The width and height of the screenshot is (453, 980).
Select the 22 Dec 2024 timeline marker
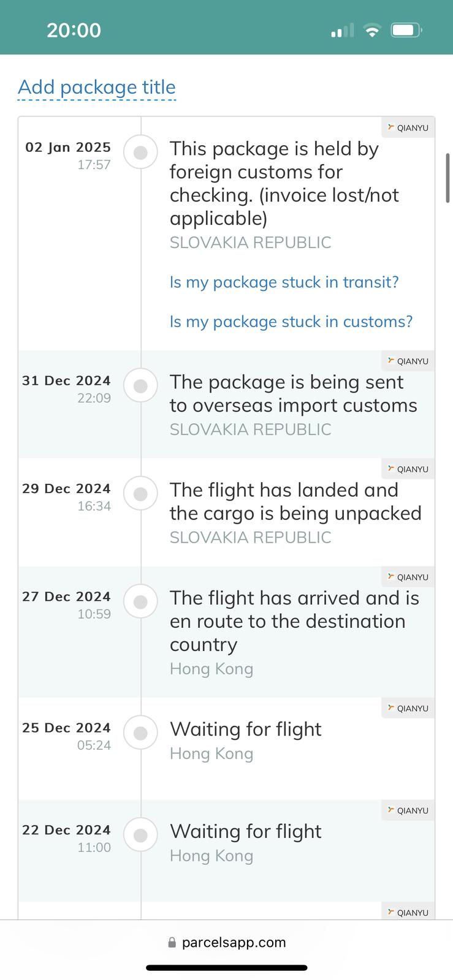pos(141,835)
